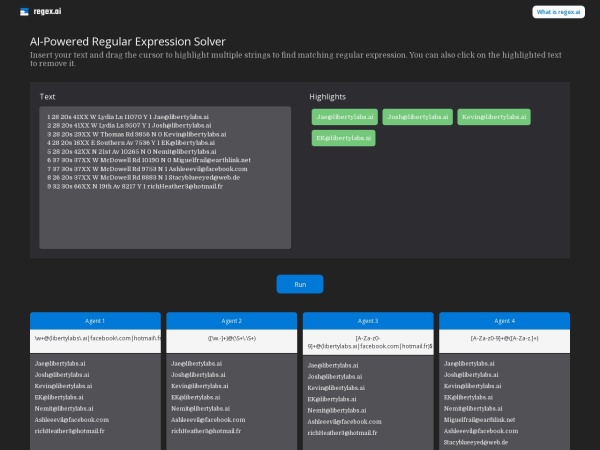Remove the Joe@libertylabs.ai highlight chip
This screenshot has width=600, height=450.
(345, 117)
